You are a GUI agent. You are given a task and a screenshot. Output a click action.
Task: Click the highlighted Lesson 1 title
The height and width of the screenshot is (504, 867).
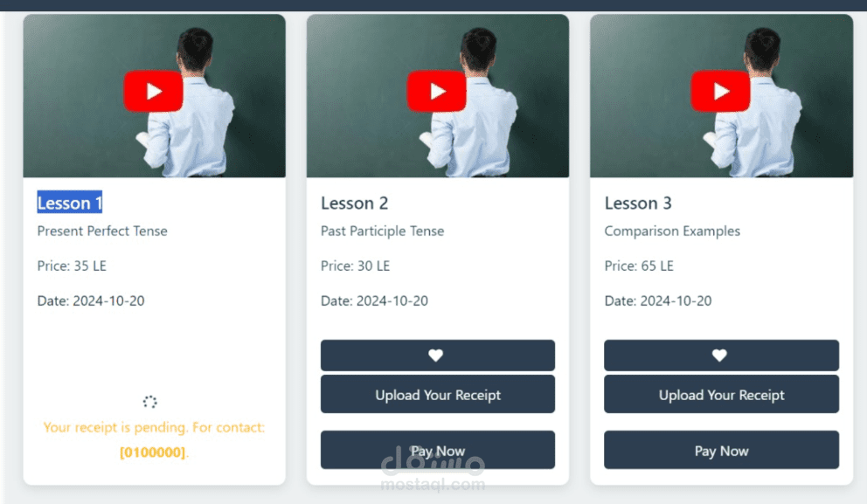pos(70,204)
